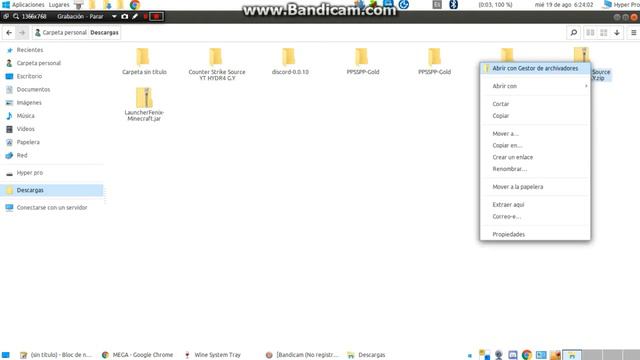640x360 pixels.
Task: Select Descargas bookmark in the sidebar
Action: (52, 190)
